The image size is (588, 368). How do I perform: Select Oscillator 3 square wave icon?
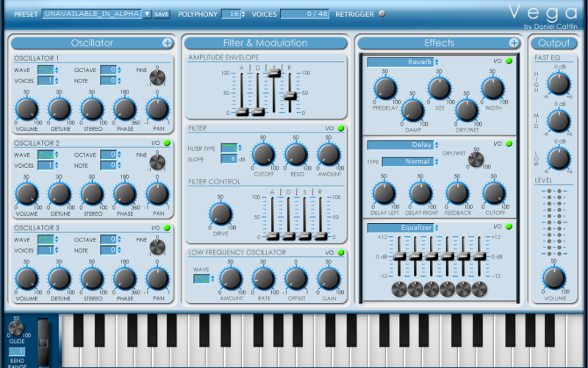point(46,240)
